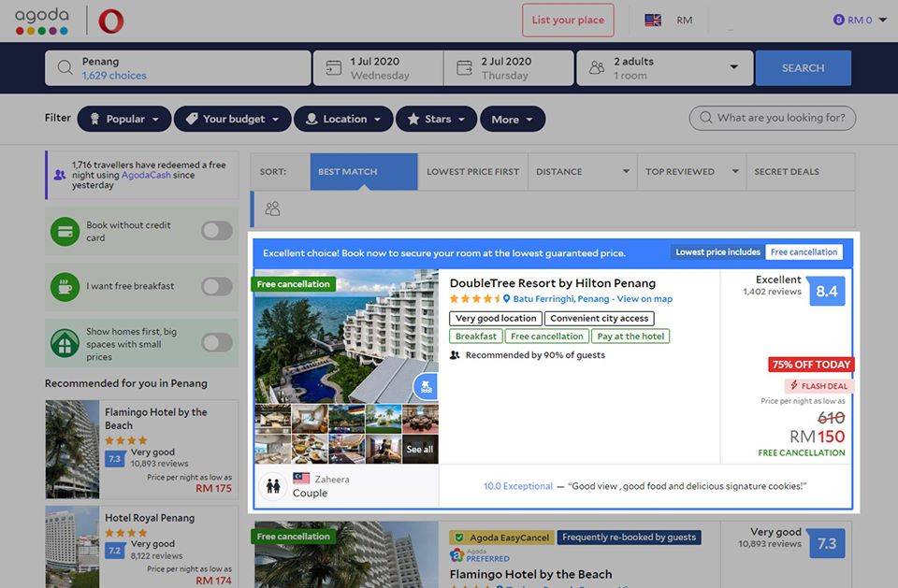Turn on the free breakfast toggle
Viewport: 898px width, 588px height.
pos(216,287)
